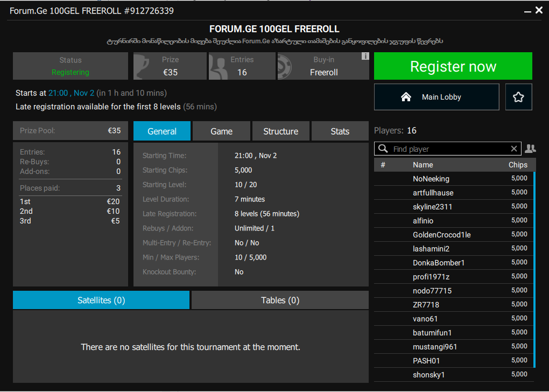Screen dimensions: 549x392
Task: Click the Starting Level 10 / 20 value
Action: pyautogui.click(x=246, y=185)
